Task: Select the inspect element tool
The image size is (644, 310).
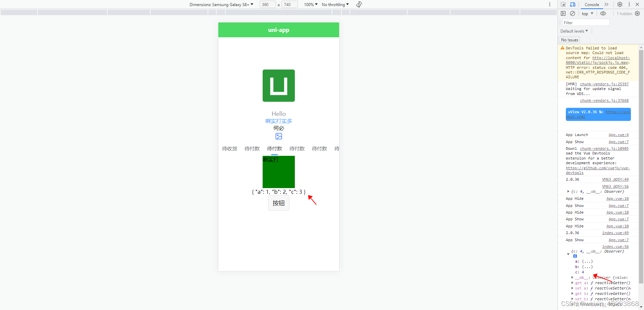Action: click(564, 4)
